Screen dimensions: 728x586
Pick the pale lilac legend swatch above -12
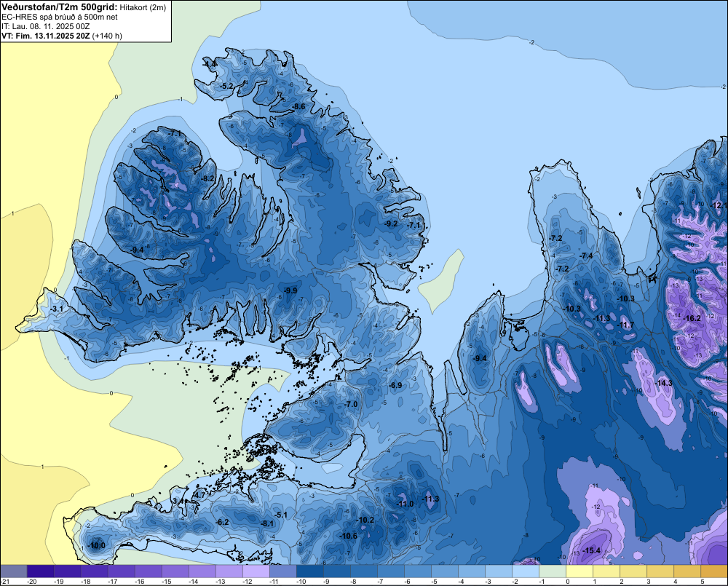coord(256,571)
